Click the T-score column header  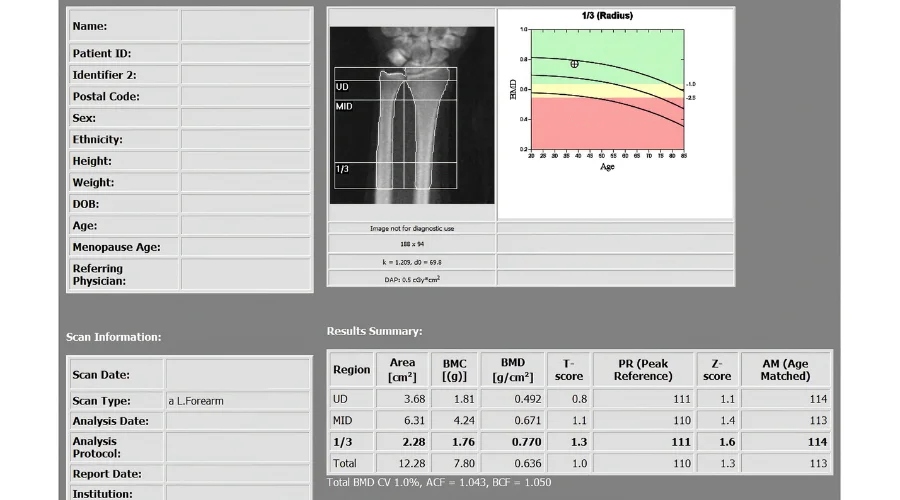(x=569, y=370)
